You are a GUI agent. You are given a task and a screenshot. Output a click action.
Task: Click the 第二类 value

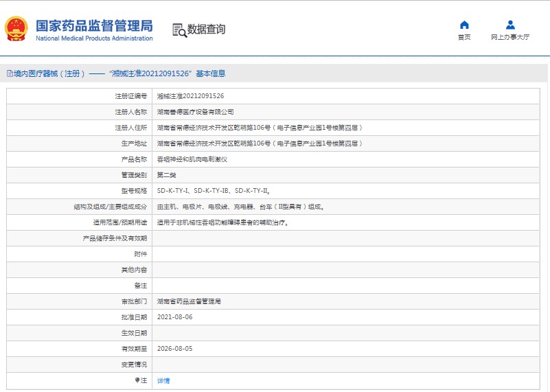click(x=167, y=175)
